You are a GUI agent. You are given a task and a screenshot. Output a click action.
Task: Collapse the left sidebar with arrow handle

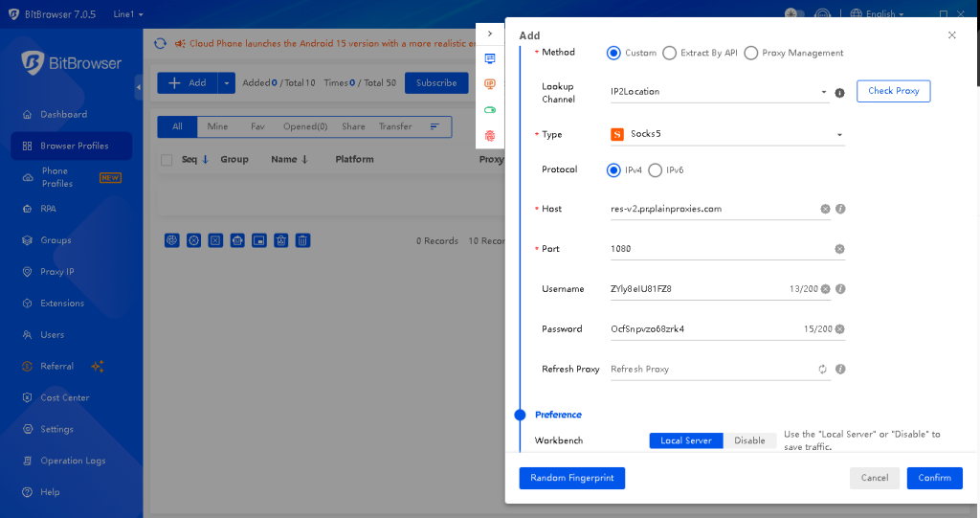point(139,87)
